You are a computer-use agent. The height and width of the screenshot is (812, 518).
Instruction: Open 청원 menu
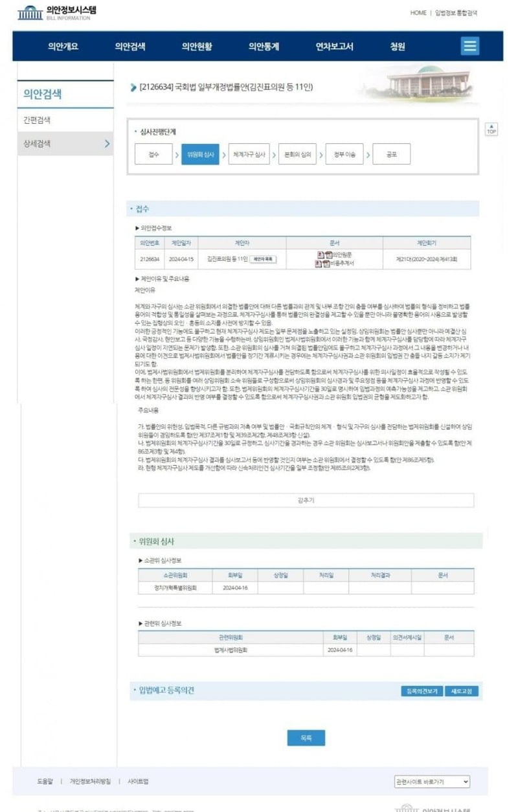pos(398,47)
